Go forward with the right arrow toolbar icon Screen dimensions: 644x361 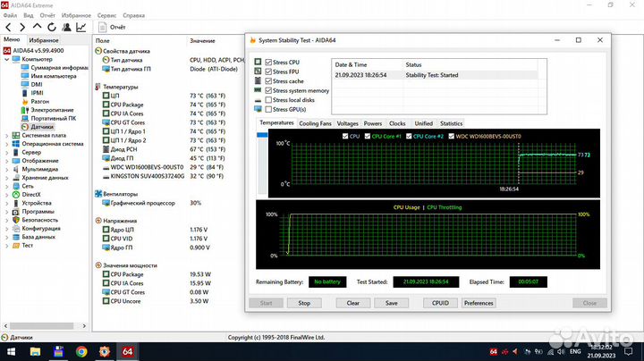(x=22, y=28)
